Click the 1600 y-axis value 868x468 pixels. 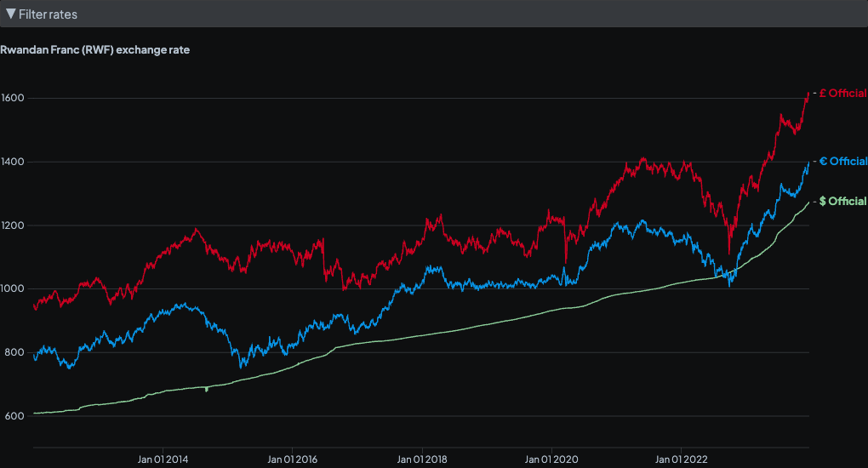[x=13, y=98]
